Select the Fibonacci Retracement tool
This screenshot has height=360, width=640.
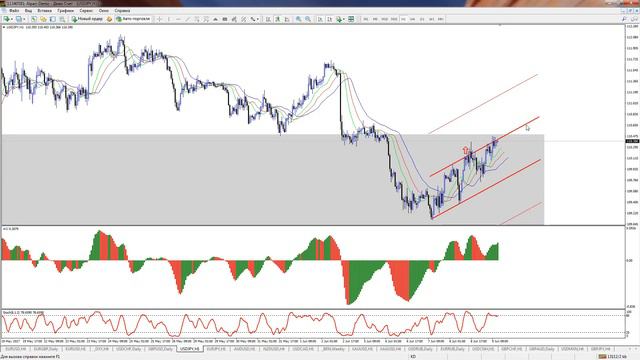(x=206, y=19)
